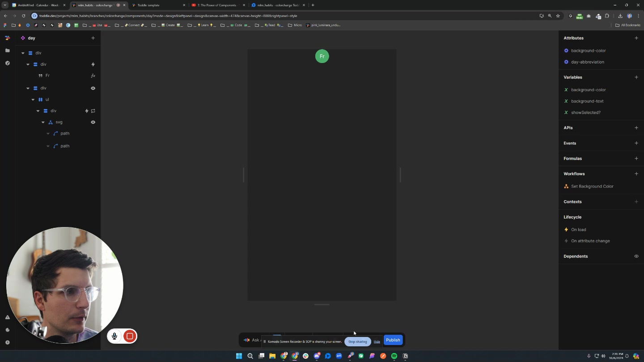Click the Stop sharing button
Image resolution: width=644 pixels, height=362 pixels.
pos(357,341)
